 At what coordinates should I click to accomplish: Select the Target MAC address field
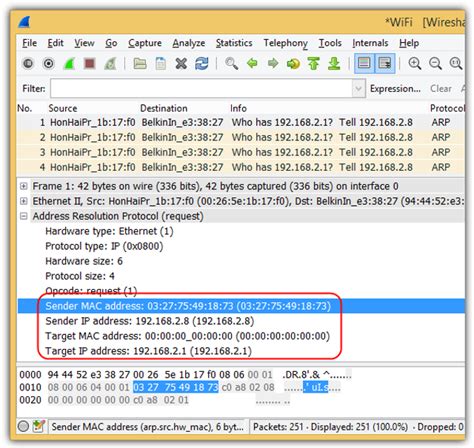187,336
